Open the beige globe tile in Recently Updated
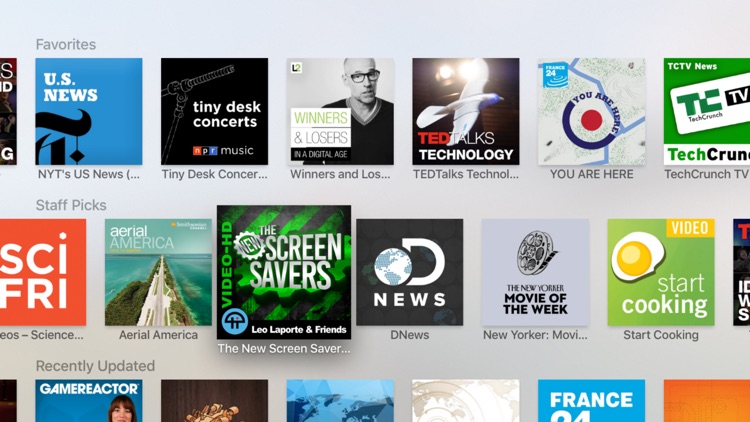This screenshot has width=750, height=422. 466,401
